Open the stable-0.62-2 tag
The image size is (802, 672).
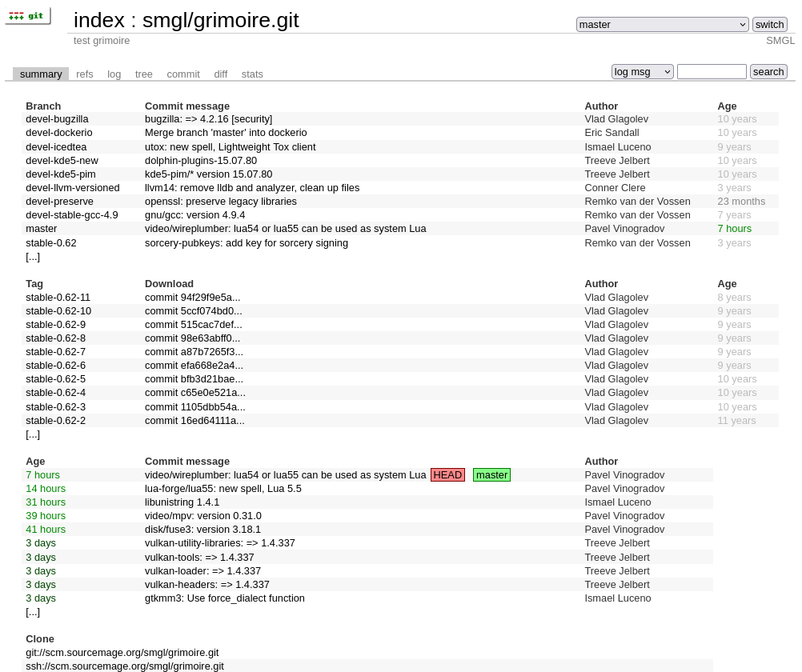click(56, 421)
